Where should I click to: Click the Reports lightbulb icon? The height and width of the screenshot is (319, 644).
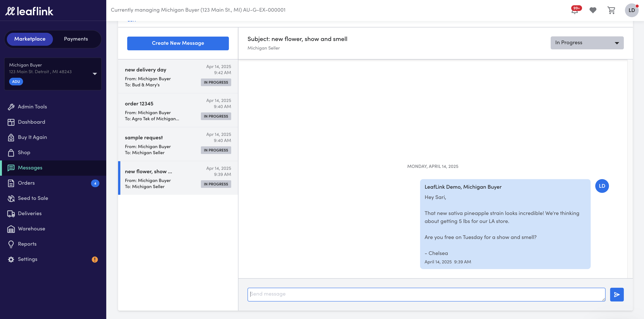pos(11,244)
